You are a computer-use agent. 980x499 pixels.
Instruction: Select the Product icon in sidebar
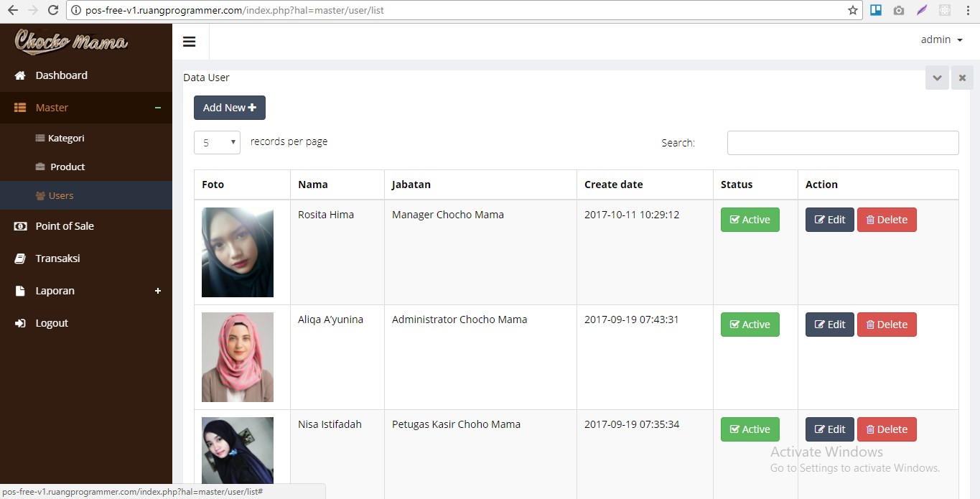[42, 167]
